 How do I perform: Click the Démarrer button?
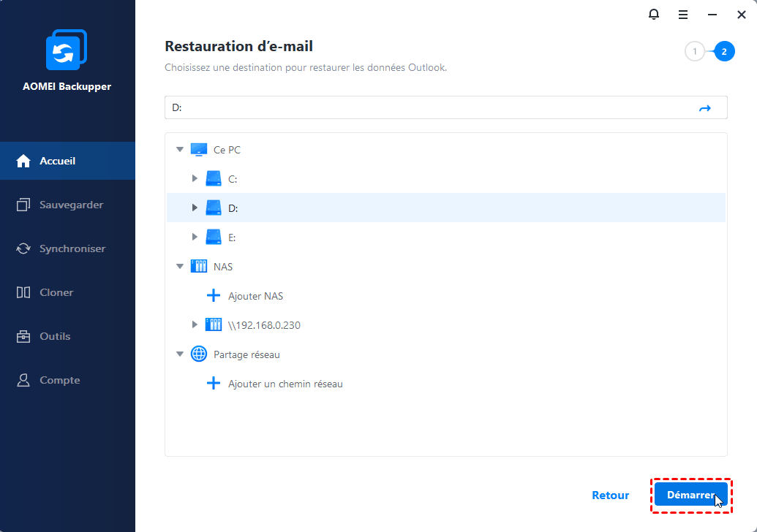click(691, 495)
